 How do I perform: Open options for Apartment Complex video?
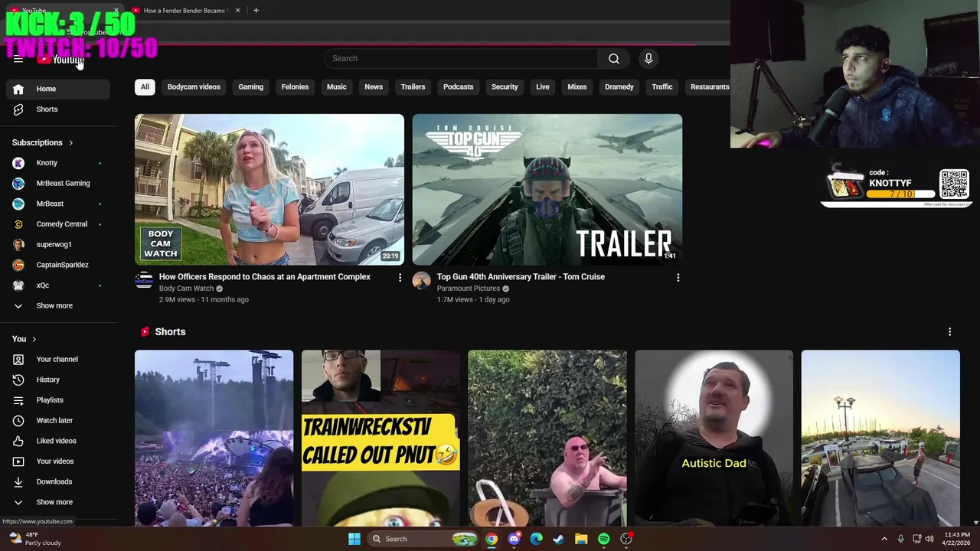(400, 278)
